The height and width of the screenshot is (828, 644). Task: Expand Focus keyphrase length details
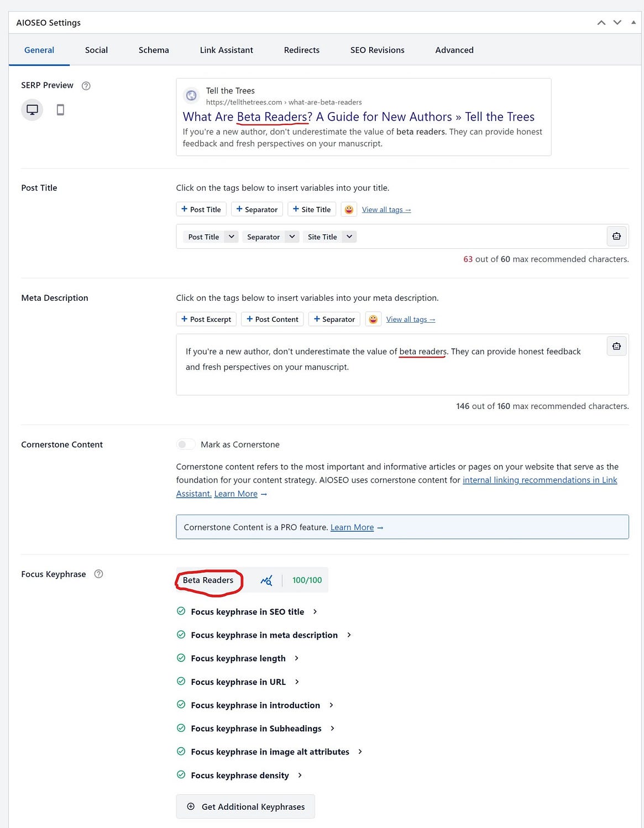click(297, 658)
